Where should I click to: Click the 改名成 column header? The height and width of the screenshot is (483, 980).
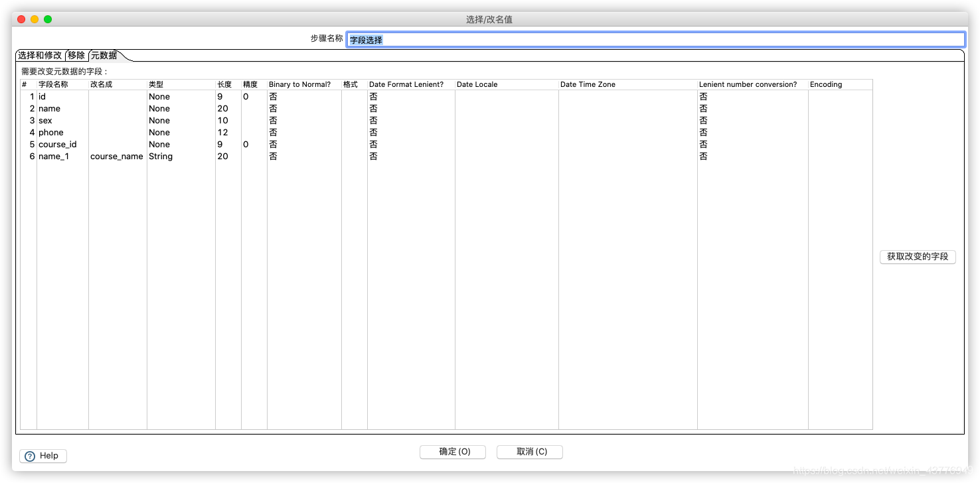point(118,84)
